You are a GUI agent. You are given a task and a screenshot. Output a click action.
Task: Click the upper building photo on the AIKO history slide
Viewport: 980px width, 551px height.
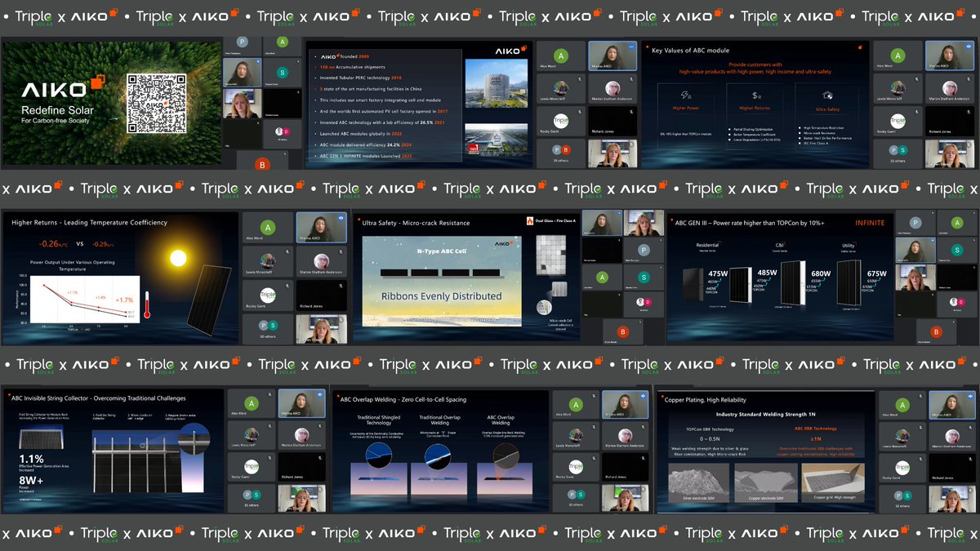(497, 85)
